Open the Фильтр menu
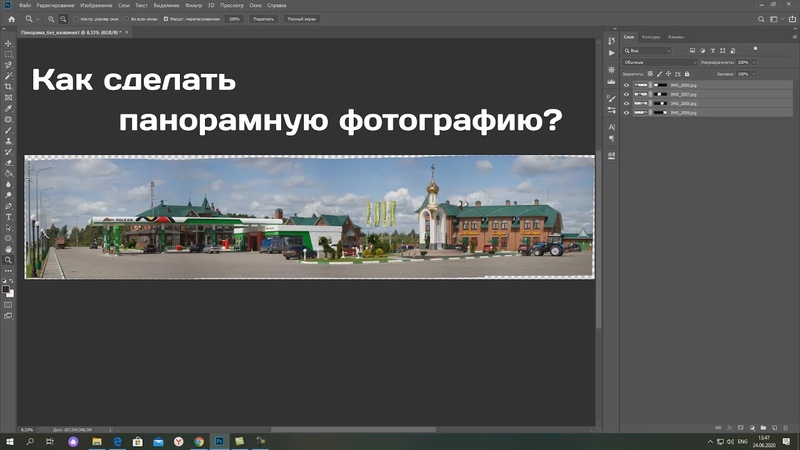Image resolution: width=800 pixels, height=450 pixels. pyautogui.click(x=193, y=5)
